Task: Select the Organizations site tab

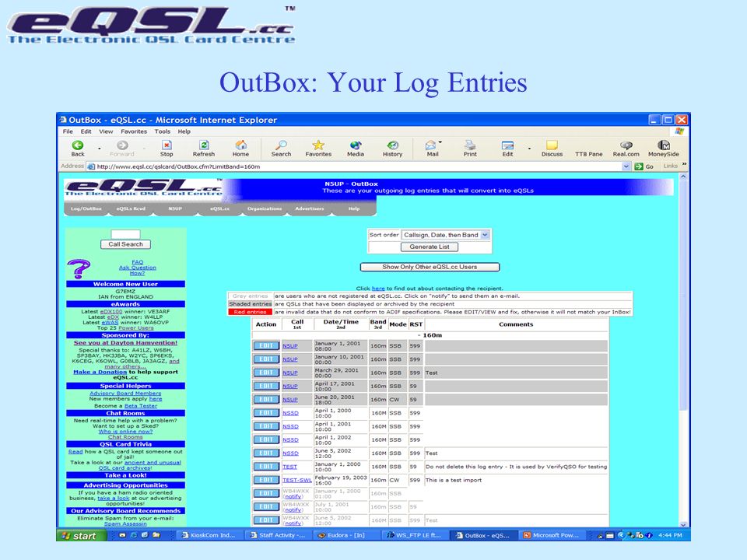Action: click(x=265, y=208)
